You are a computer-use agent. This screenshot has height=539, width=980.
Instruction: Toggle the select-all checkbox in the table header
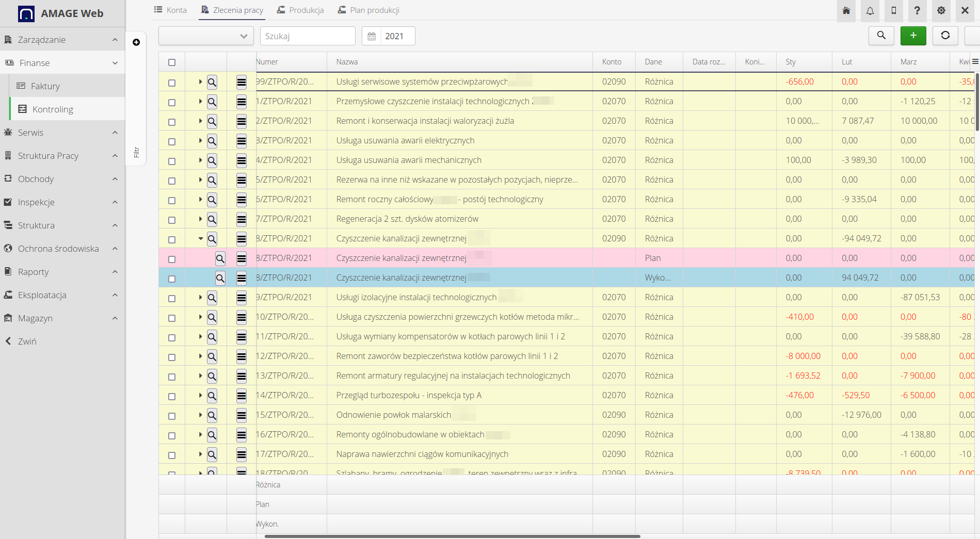[x=171, y=61]
